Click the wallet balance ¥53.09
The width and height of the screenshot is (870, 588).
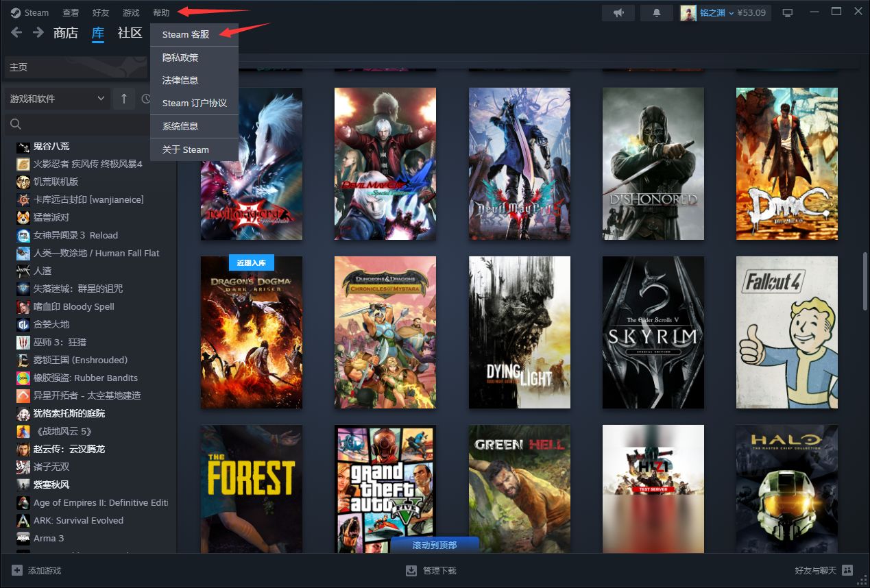tap(752, 12)
